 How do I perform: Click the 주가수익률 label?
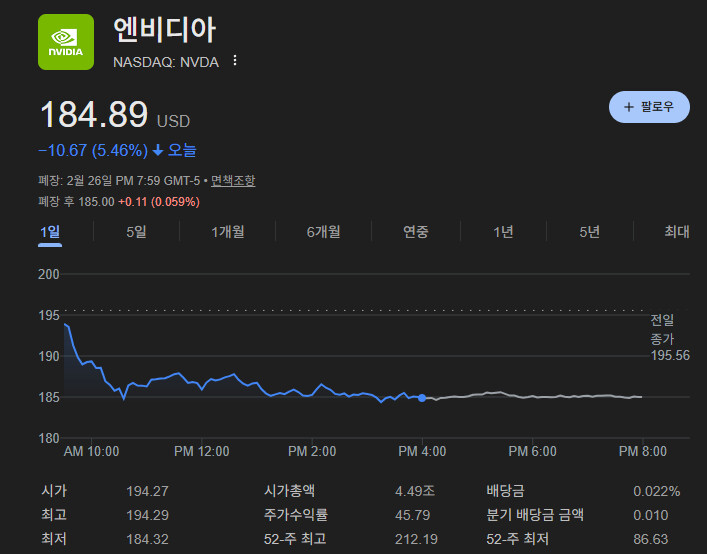pyautogui.click(x=295, y=515)
